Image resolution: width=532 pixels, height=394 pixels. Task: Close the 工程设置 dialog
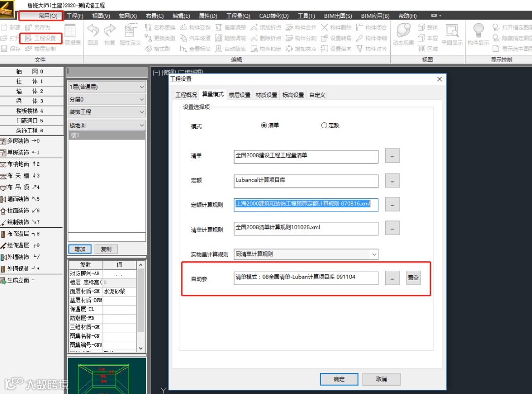point(439,79)
